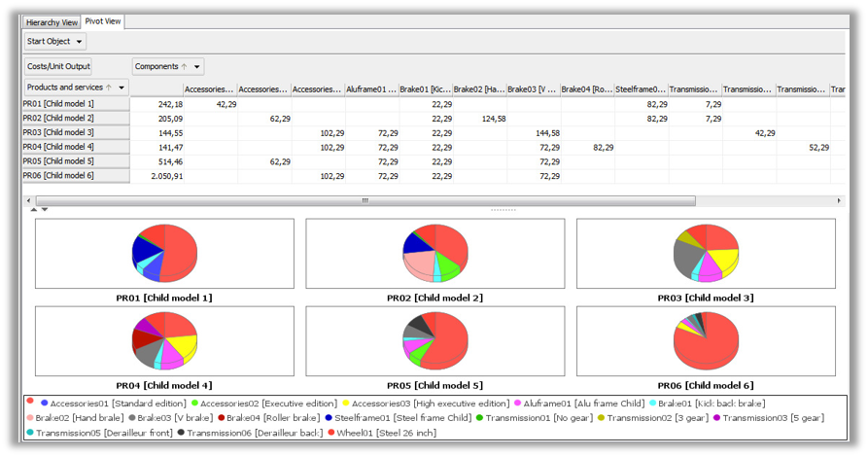
Task: Click the Transmission05 teal legend swatch
Action: click(x=30, y=433)
